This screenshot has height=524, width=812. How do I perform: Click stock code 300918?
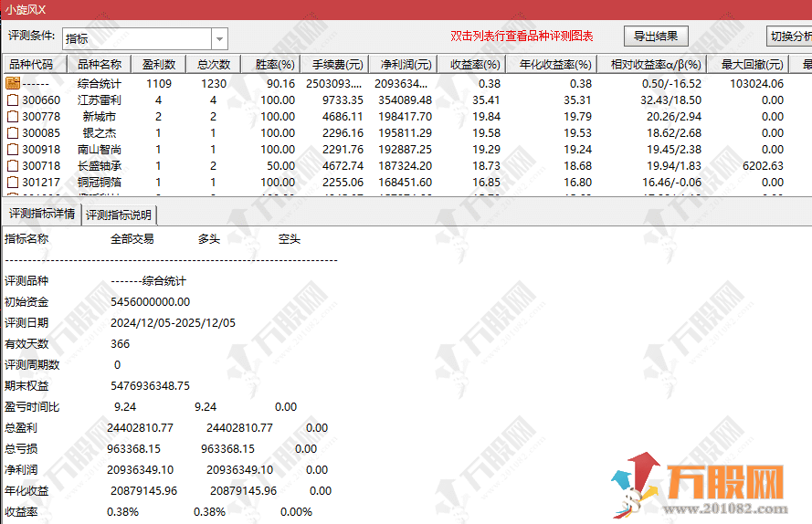pos(41,150)
